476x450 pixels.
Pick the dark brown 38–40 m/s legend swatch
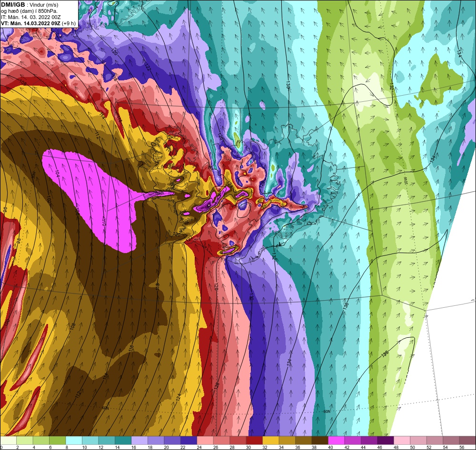coord(320,440)
